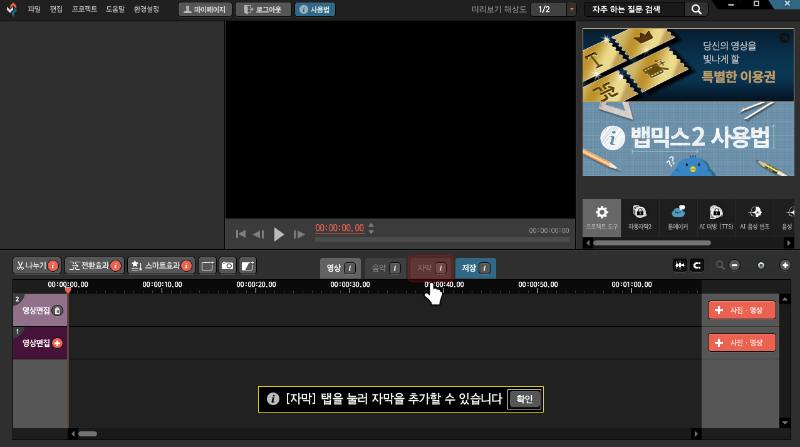Click the 로그아웃 button
Viewport: 800px width, 447px height.
click(263, 9)
